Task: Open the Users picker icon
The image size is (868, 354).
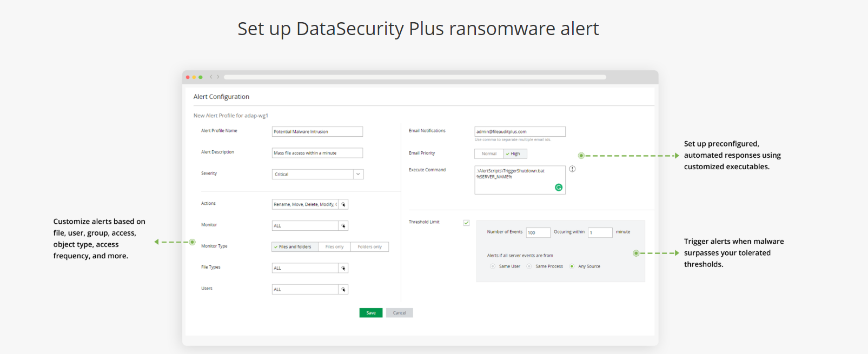Action: (x=343, y=290)
